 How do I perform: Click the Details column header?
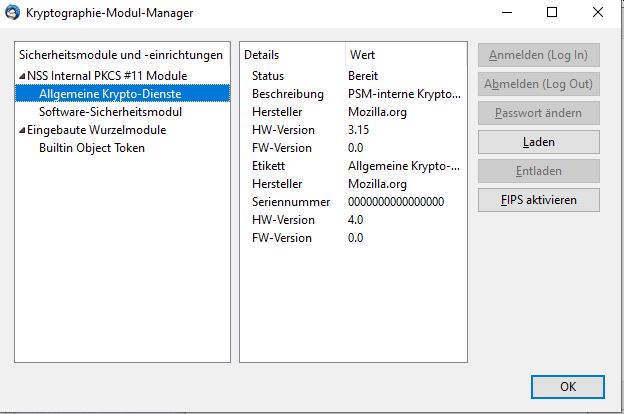(261, 55)
